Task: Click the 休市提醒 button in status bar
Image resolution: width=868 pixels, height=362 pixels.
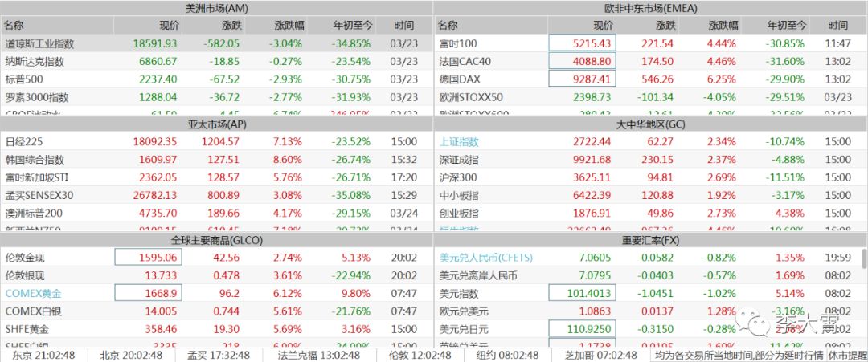Action: (847, 355)
